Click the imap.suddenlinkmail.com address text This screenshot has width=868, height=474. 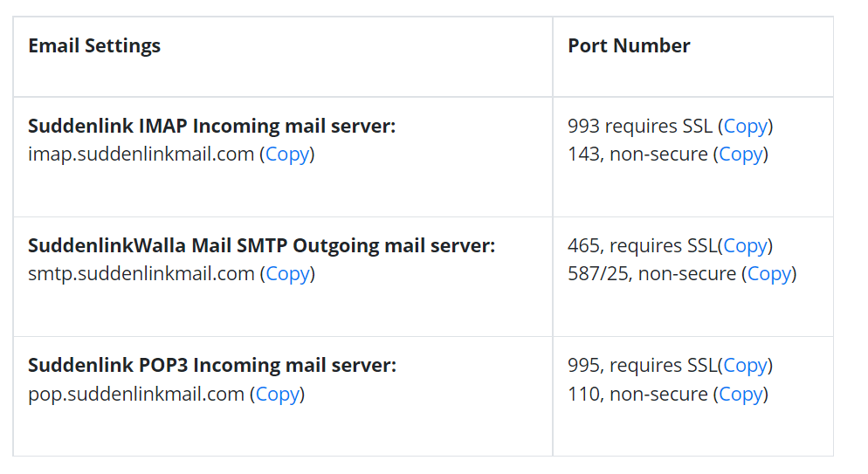tap(141, 155)
